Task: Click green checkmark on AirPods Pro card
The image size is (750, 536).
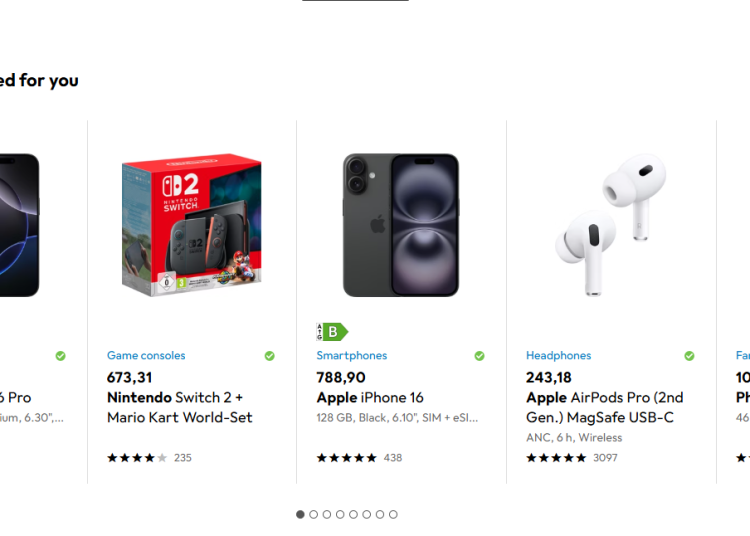Action: click(689, 356)
